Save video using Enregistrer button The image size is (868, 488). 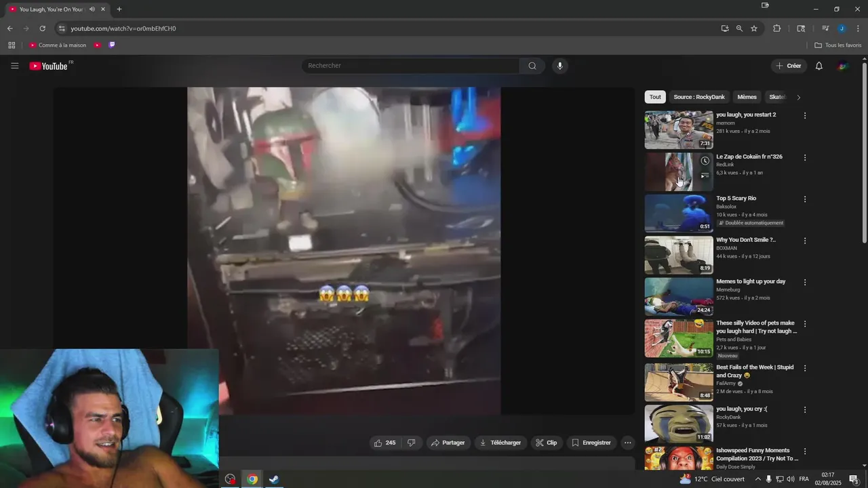(591, 443)
